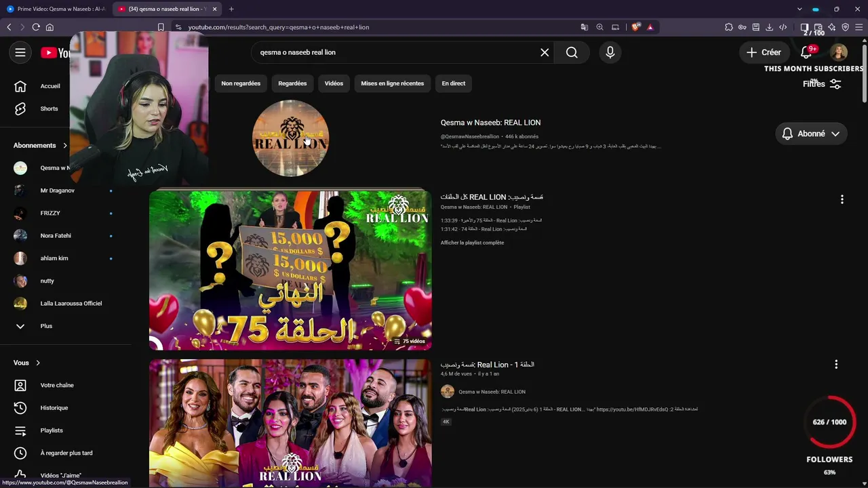View site information icon in address bar
868x488 pixels.
tap(178, 27)
